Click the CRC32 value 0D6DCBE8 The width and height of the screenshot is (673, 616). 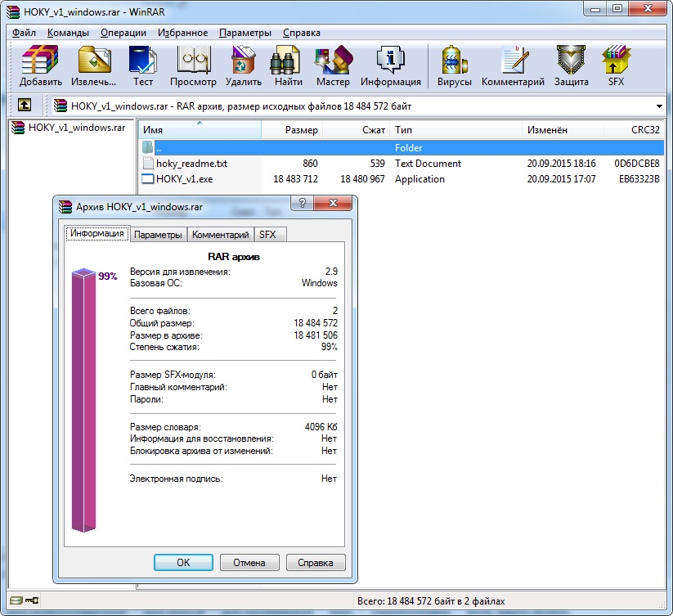click(x=637, y=164)
